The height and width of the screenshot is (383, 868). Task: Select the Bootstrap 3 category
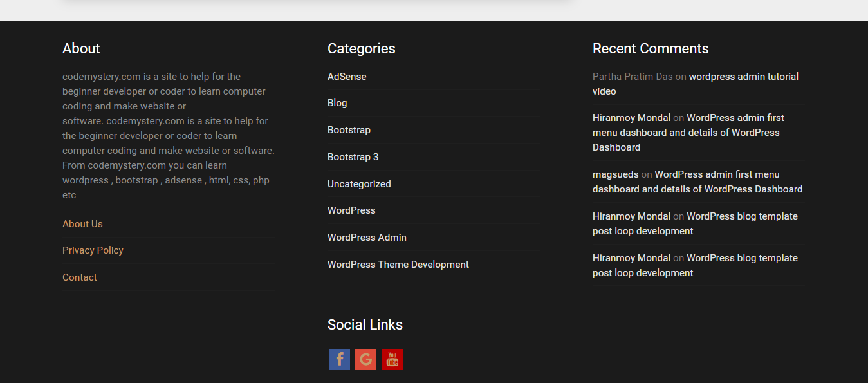[353, 156]
